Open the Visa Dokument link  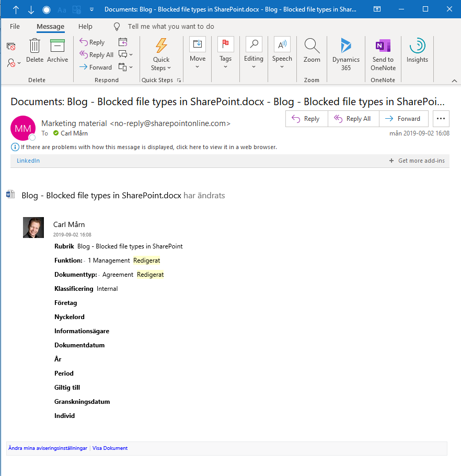tap(110, 448)
